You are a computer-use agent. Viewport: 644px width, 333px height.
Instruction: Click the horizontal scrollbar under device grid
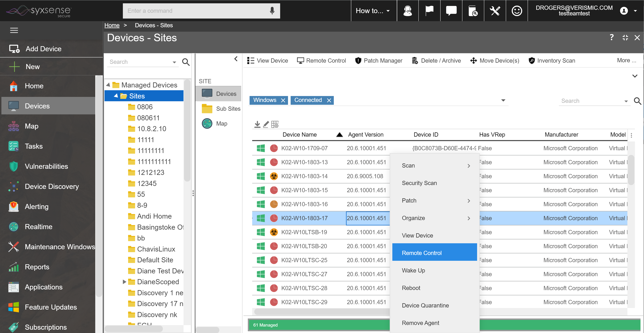(322, 312)
